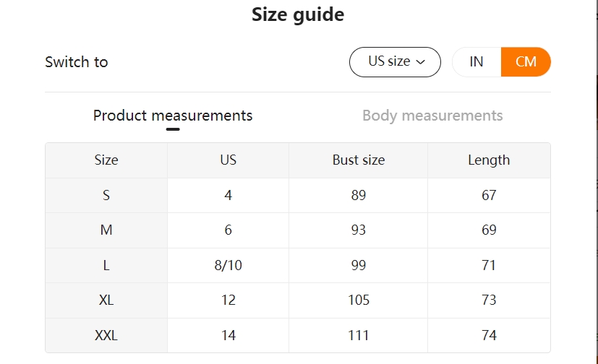The height and width of the screenshot is (364, 598).
Task: Switch to Body measurements tab
Action: click(x=432, y=116)
